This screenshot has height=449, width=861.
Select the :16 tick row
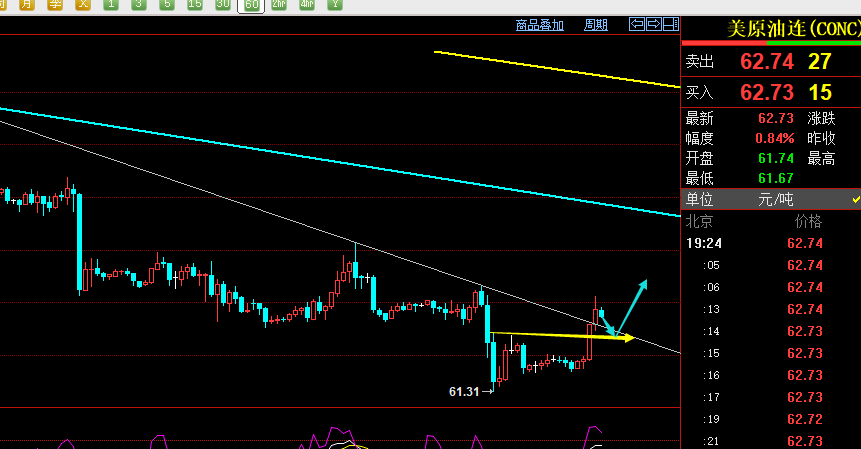coord(771,375)
